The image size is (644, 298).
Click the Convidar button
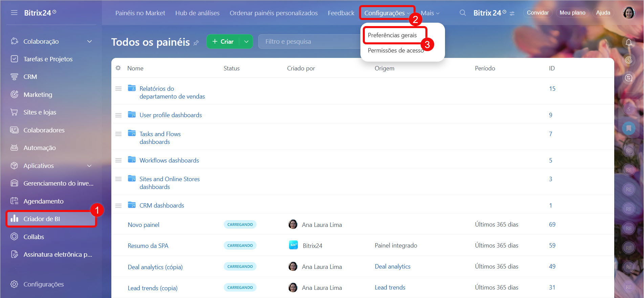click(x=537, y=13)
